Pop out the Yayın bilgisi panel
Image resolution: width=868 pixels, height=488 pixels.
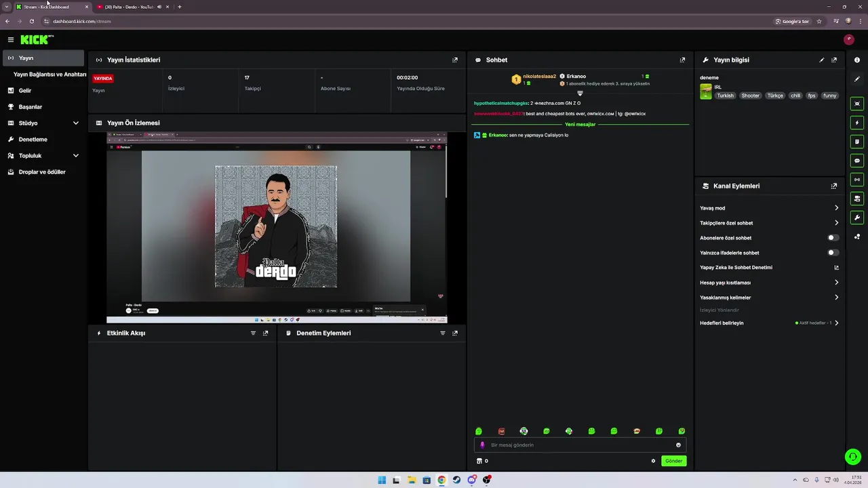(834, 60)
